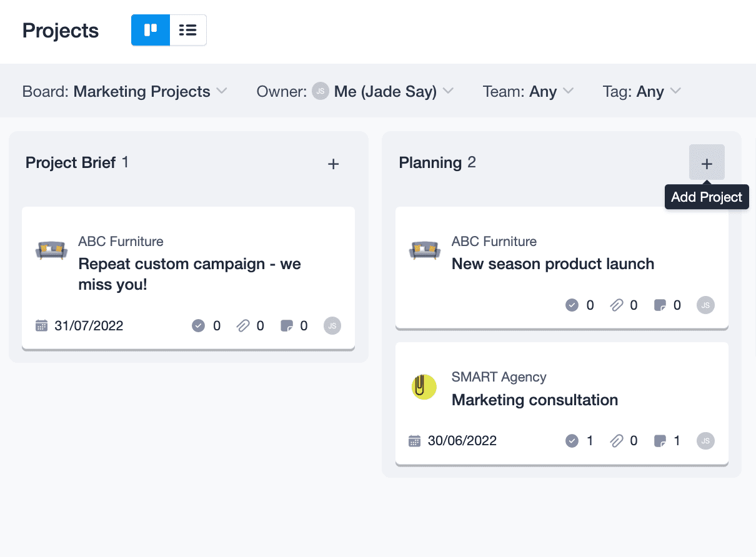Screen dimensions: 756x557
Task: Click JS owner avatar on Marketing consultation card
Action: (706, 440)
